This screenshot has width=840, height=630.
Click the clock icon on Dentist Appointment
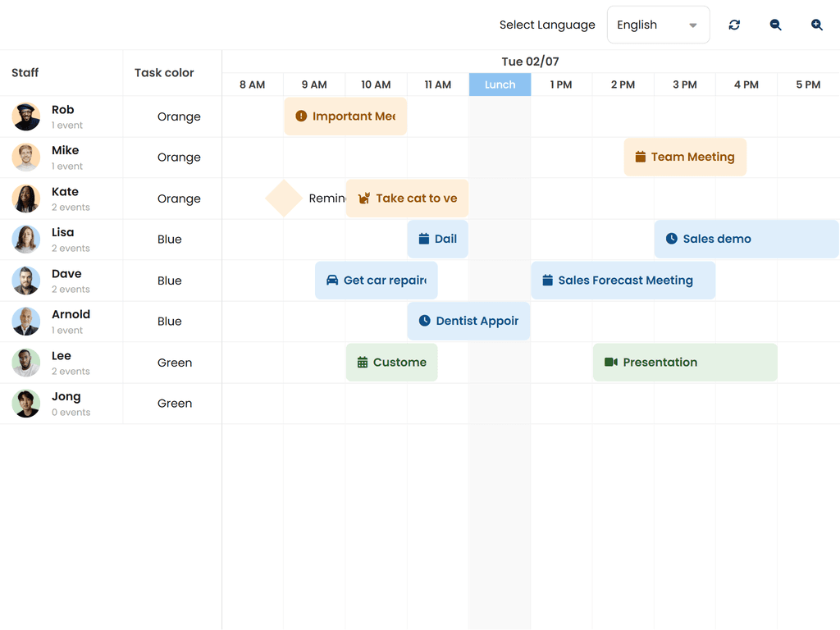pyautogui.click(x=423, y=321)
